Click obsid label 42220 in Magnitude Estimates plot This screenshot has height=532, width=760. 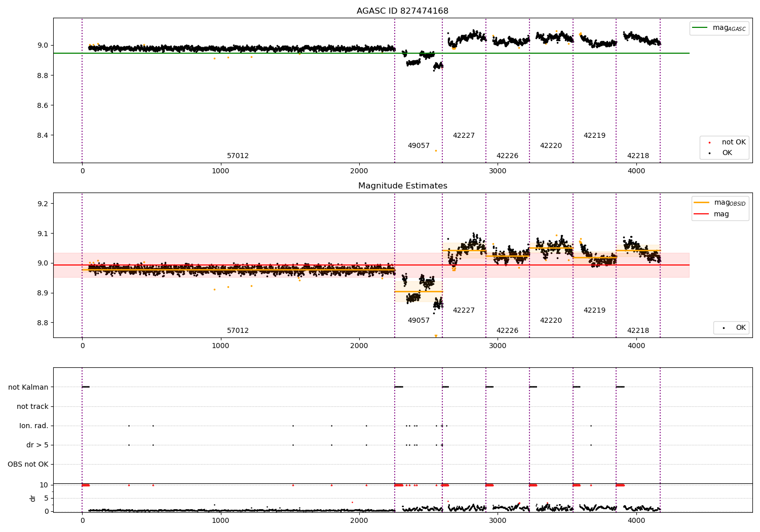coord(551,321)
